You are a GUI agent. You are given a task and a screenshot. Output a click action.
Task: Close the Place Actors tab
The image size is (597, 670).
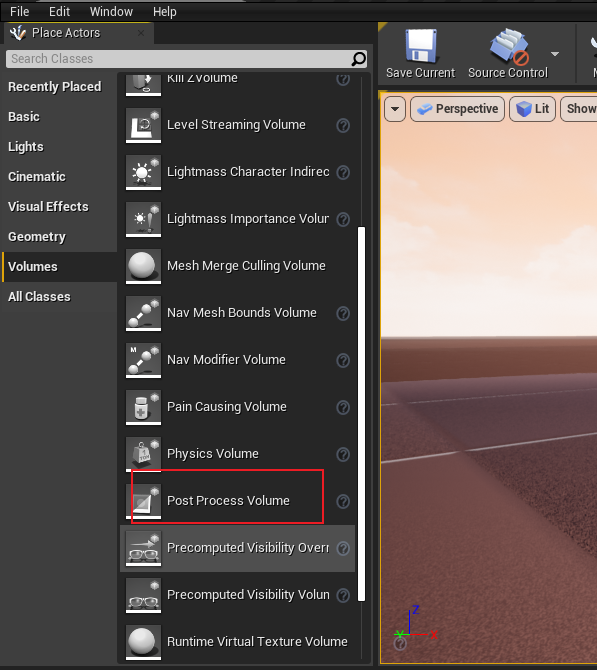pyautogui.click(x=141, y=33)
